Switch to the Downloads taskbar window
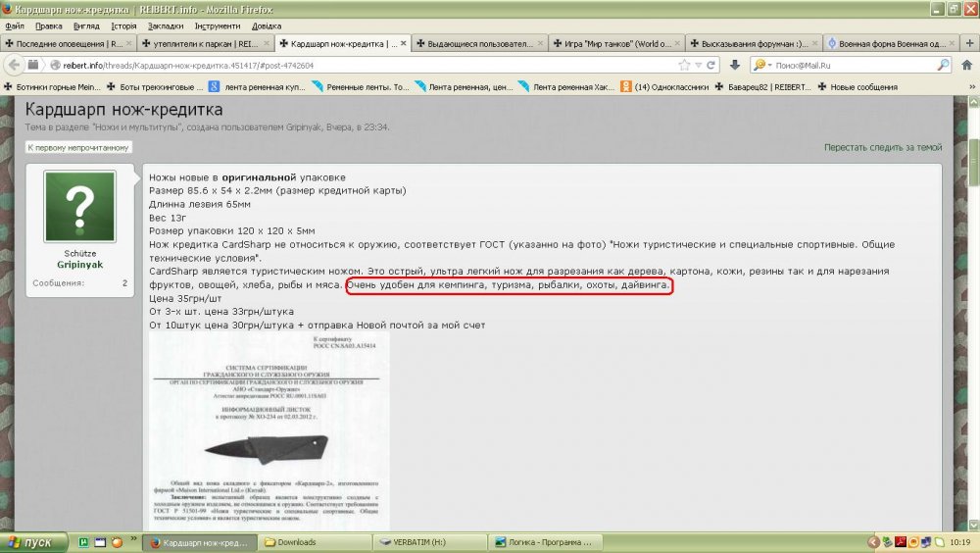 coord(315,542)
